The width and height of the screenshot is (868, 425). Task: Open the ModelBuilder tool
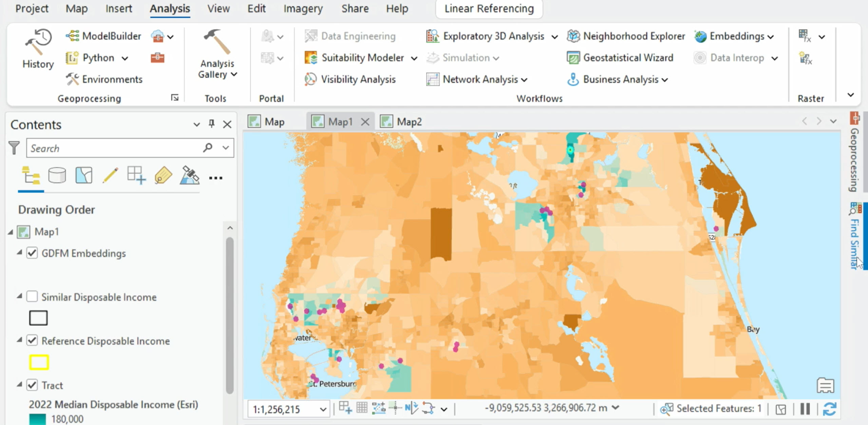[103, 36]
